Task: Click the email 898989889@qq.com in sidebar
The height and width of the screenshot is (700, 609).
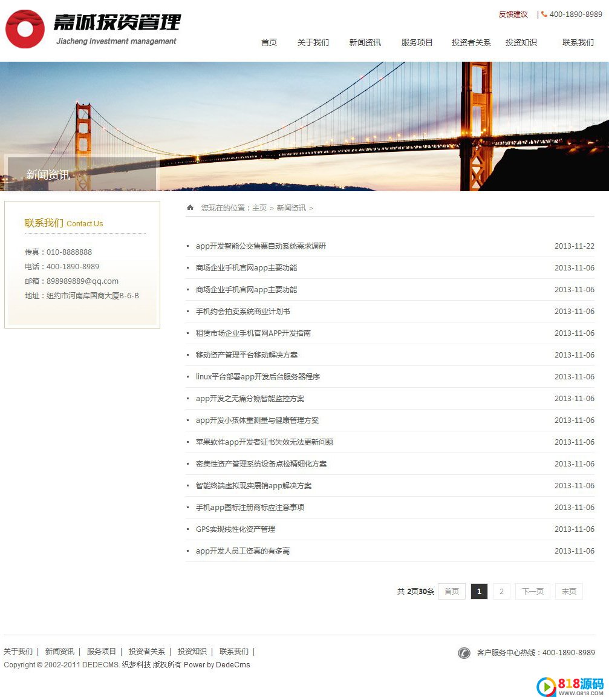Action: [x=82, y=281]
